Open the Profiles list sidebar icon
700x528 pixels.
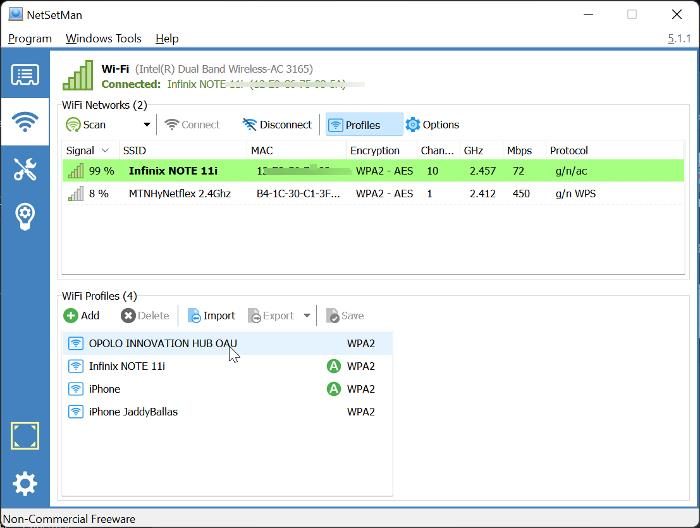pos(25,75)
